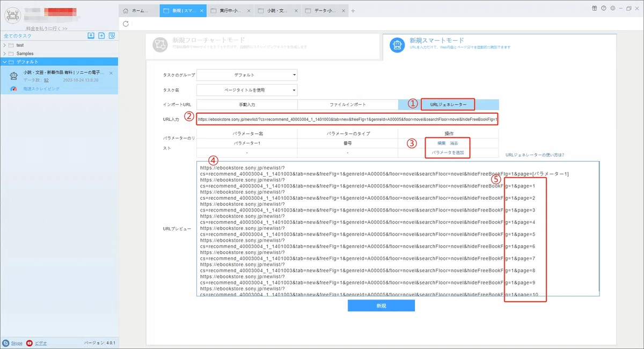The height and width of the screenshot is (349, 644).
Task: Click the refresh icon below the tabs
Action: point(126,24)
